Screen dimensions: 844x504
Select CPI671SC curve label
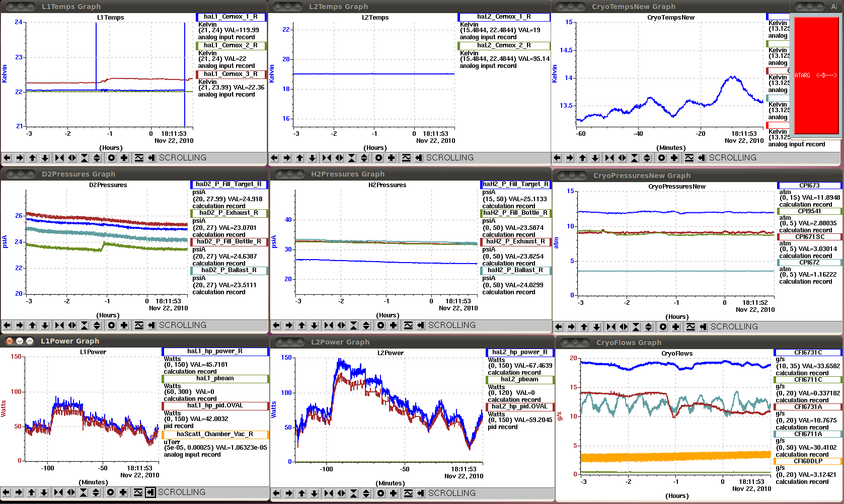(809, 237)
